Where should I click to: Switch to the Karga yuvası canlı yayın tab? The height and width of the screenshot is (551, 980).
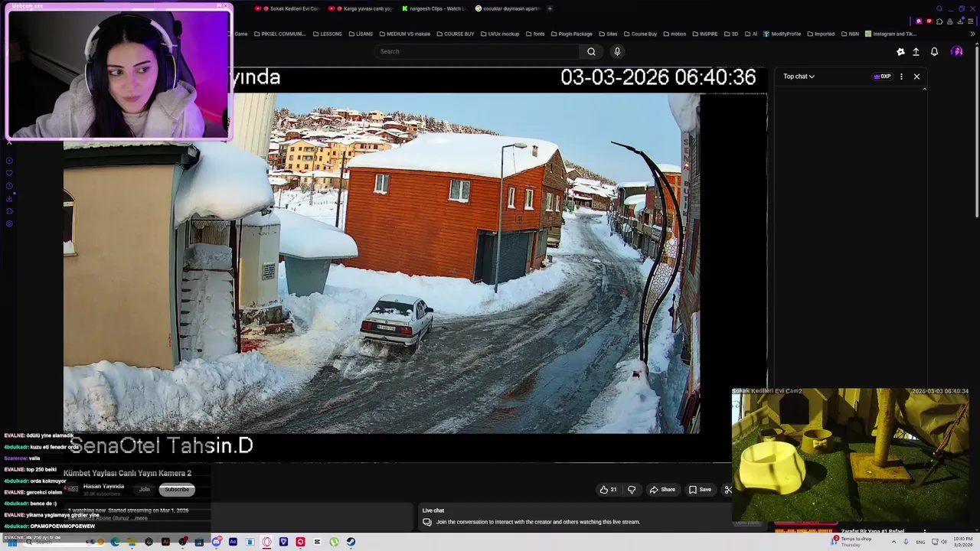click(x=360, y=8)
